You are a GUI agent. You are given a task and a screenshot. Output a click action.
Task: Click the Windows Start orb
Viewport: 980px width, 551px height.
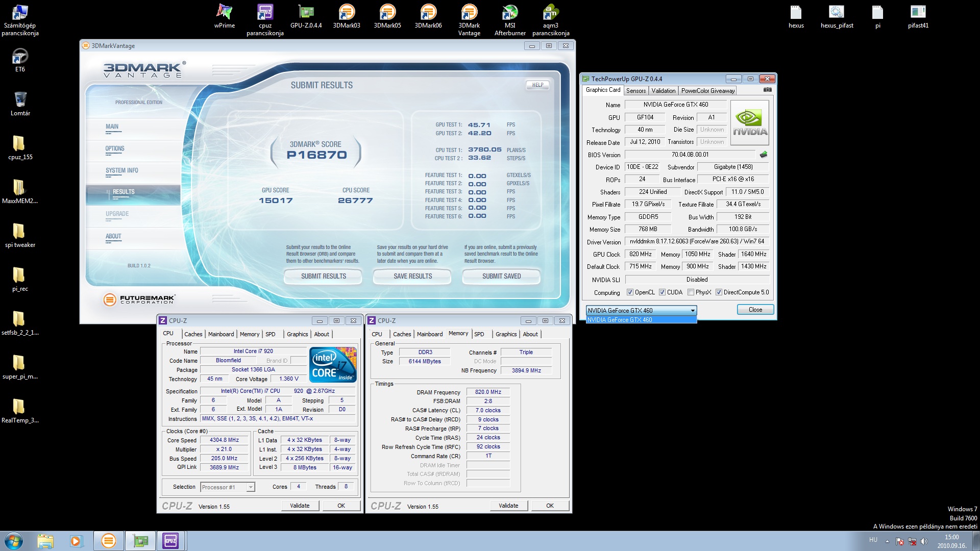tap(14, 541)
